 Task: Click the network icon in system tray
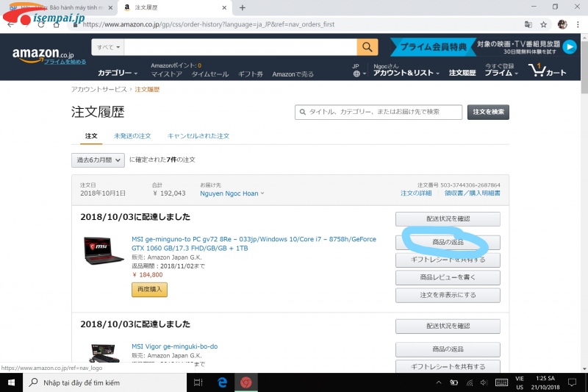pyautogui.click(x=470, y=382)
